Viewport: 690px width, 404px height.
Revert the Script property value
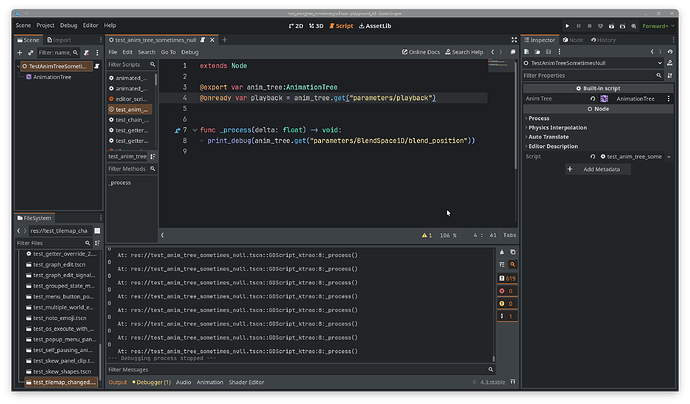click(593, 157)
